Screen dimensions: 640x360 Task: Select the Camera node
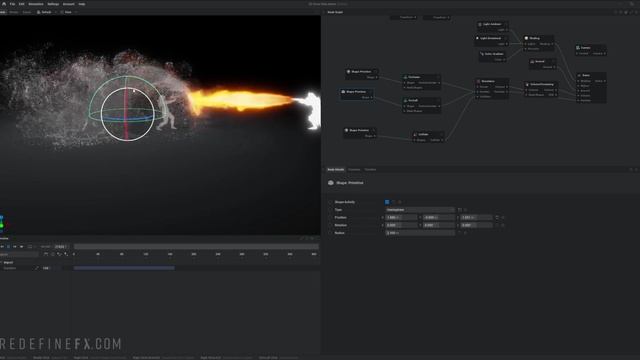coord(591,50)
